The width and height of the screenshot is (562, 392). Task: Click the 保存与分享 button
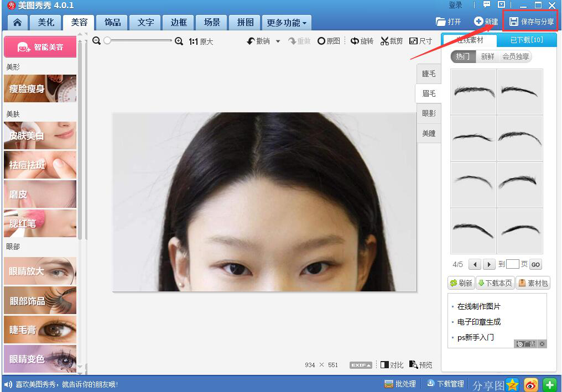point(532,22)
